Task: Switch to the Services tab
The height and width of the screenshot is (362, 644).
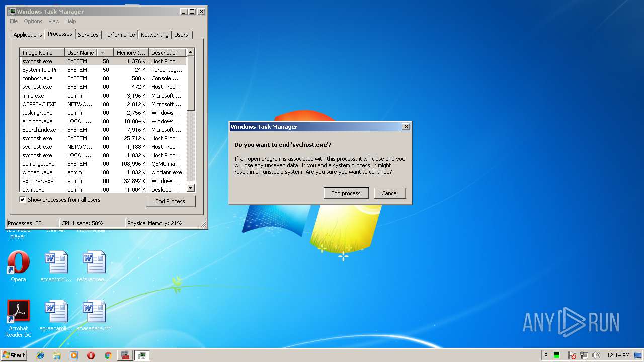Action: point(88,35)
